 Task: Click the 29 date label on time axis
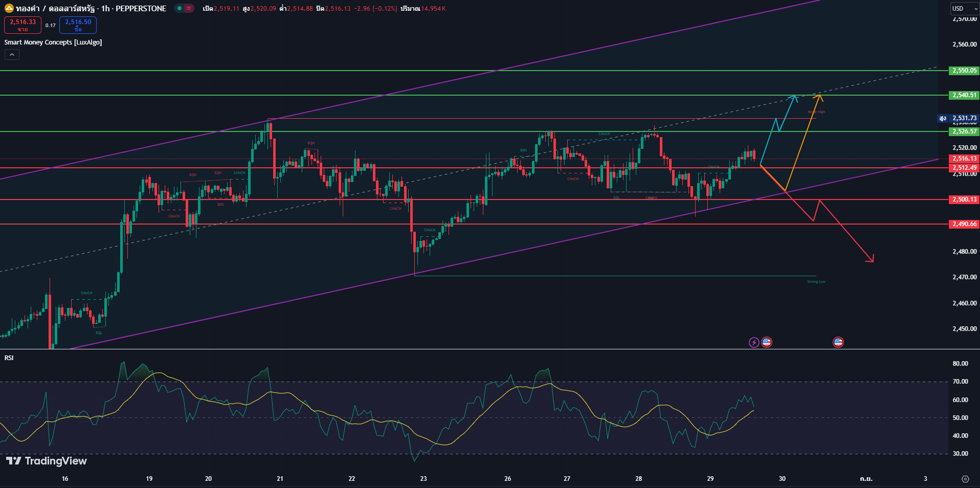710,479
